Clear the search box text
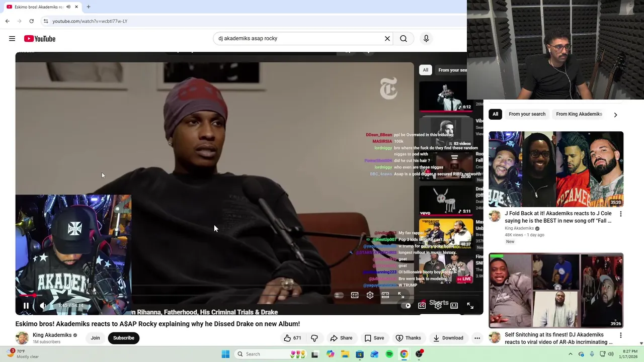 tap(387, 39)
